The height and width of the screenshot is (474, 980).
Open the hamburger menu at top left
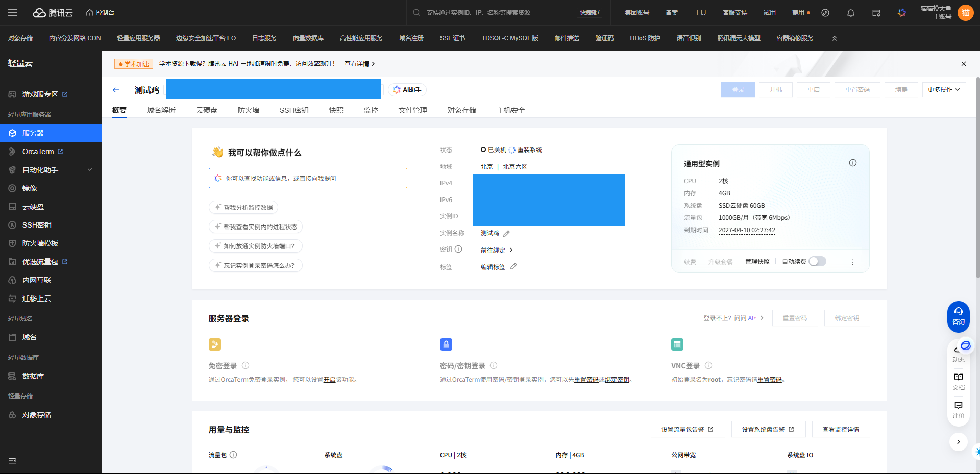(12, 13)
